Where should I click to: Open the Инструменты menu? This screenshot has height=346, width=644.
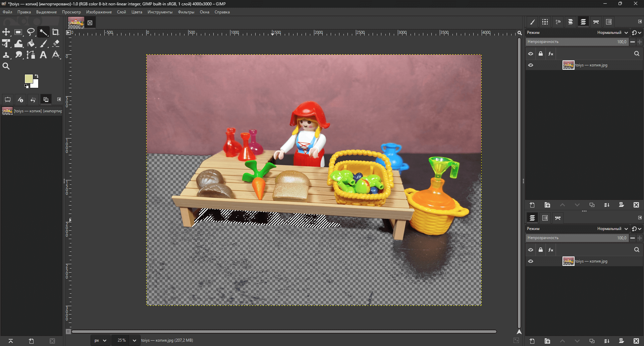click(x=160, y=12)
